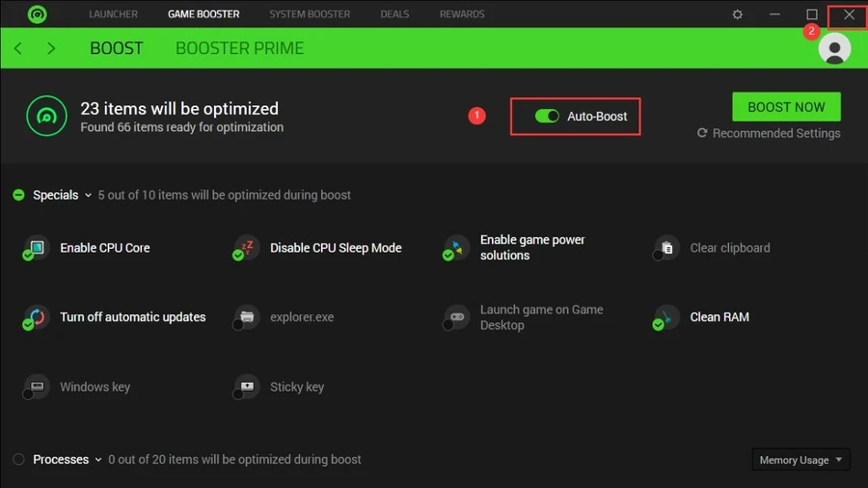Switch to the System Booster tab
The image size is (868, 488).
point(310,14)
